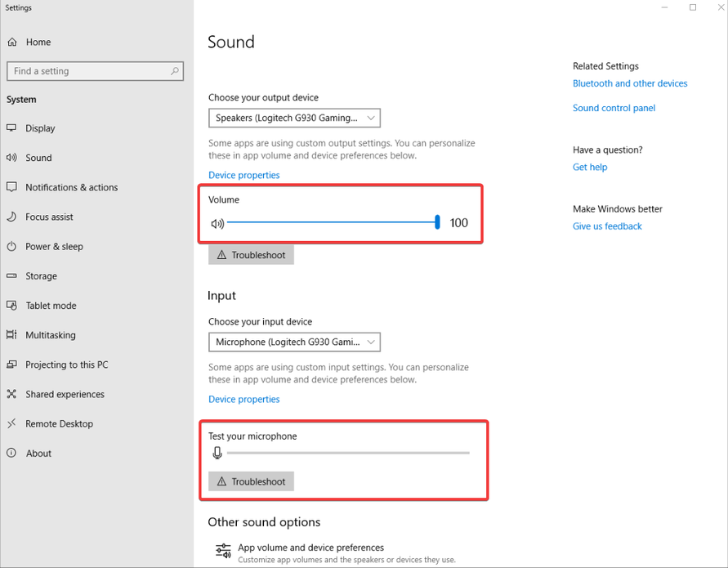Click Troubleshoot button below the Volume slider

(251, 255)
